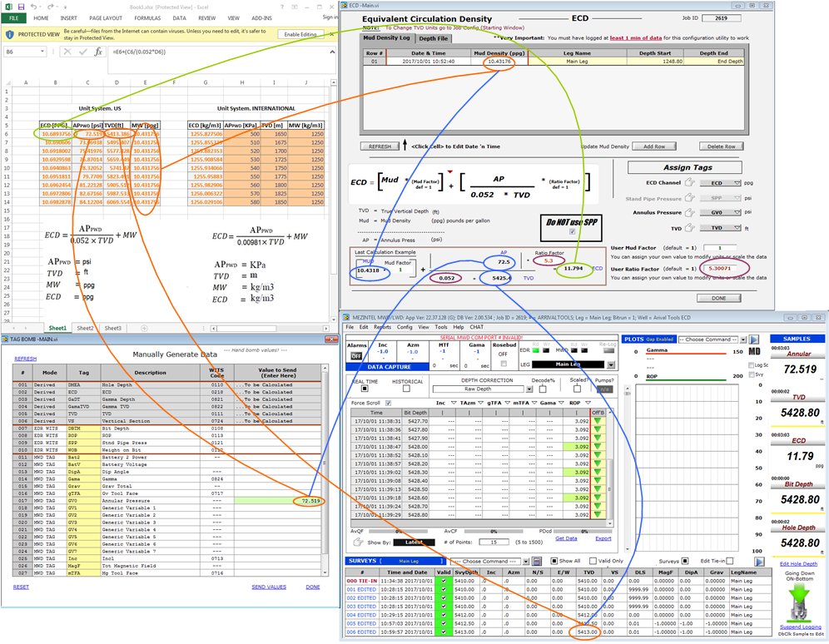Click the Pumps n/a indicator
This screenshot has height=644, width=829.
pos(604,389)
